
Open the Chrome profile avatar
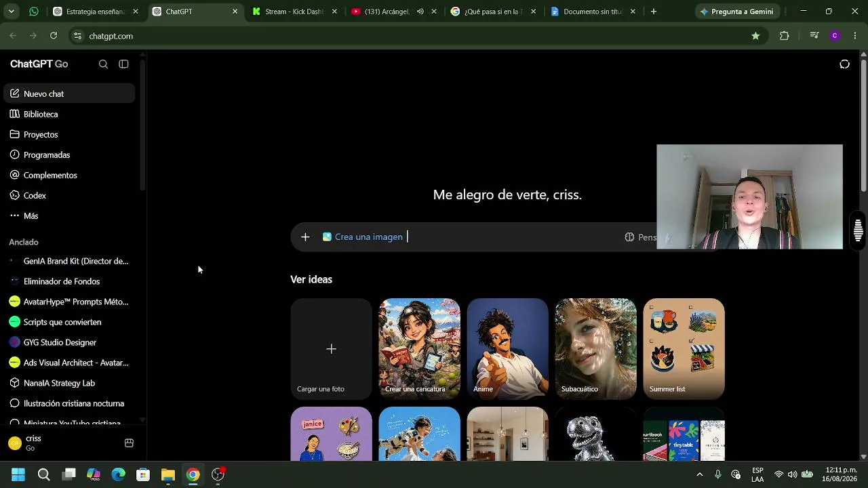[x=835, y=36]
